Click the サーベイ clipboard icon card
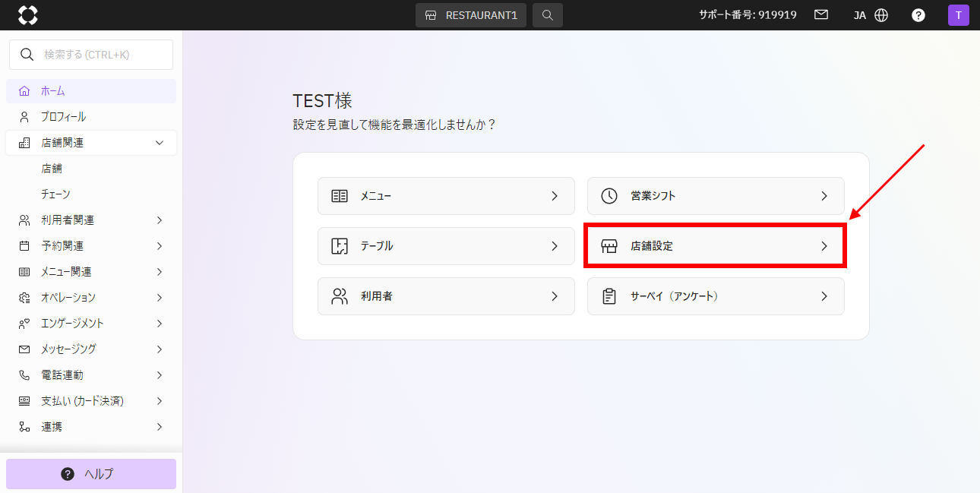Screen dimensions: 980x493 click(x=715, y=296)
